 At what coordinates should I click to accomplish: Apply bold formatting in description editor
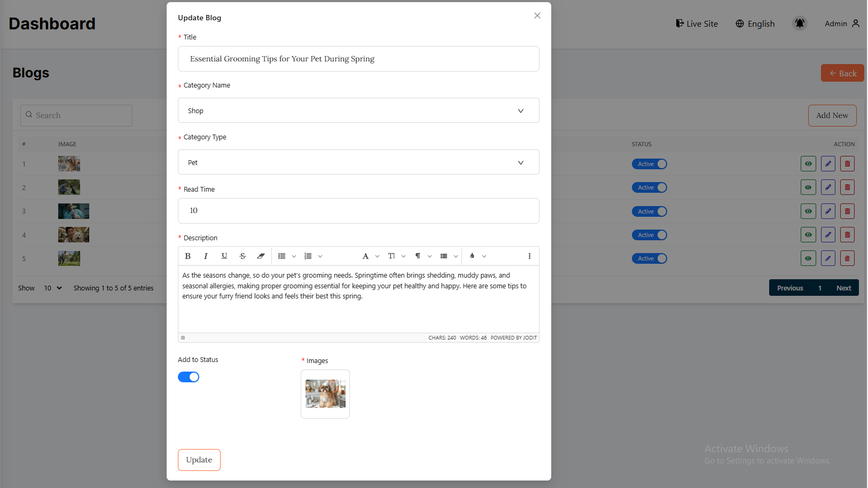pos(188,256)
